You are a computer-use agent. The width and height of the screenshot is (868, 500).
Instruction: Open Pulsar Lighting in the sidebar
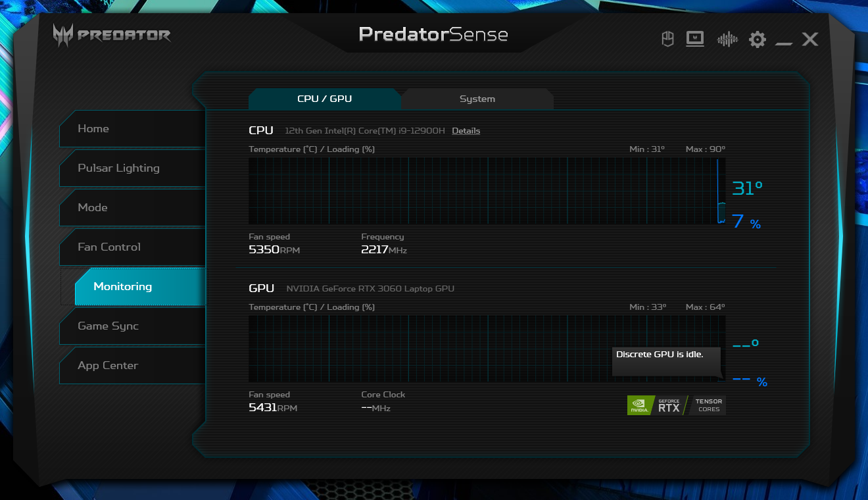132,168
